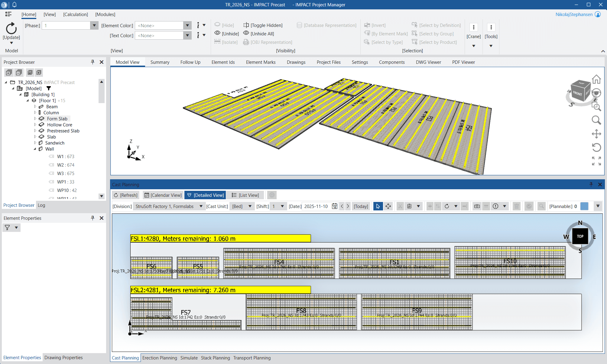
Task: Click the home view icon in model viewer
Action: [x=596, y=80]
